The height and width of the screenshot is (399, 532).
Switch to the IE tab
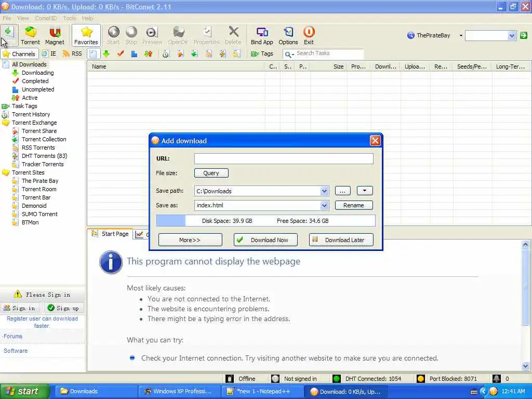49,54
